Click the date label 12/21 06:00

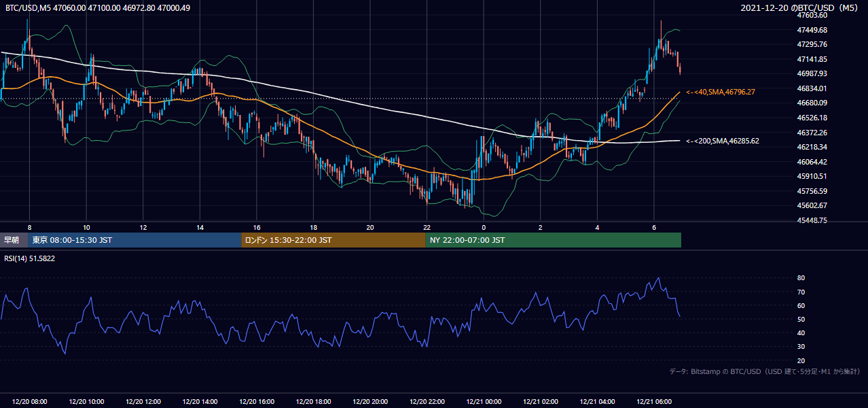click(654, 401)
